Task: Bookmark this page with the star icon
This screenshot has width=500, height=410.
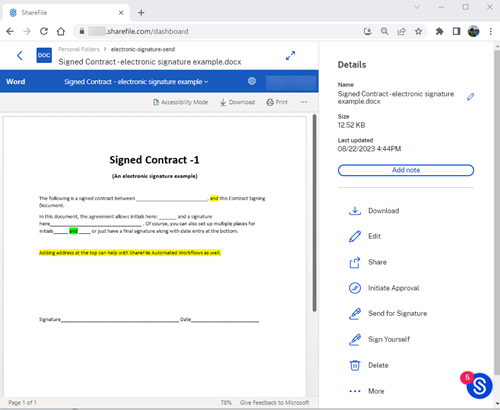Action: pos(418,31)
